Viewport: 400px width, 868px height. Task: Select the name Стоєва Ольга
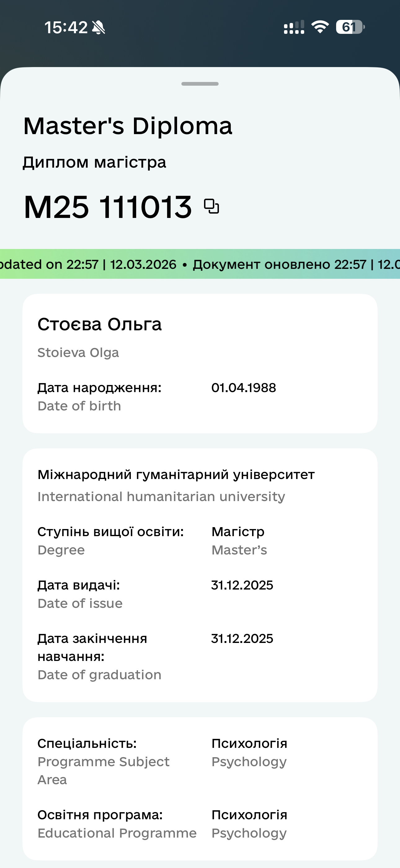click(100, 324)
